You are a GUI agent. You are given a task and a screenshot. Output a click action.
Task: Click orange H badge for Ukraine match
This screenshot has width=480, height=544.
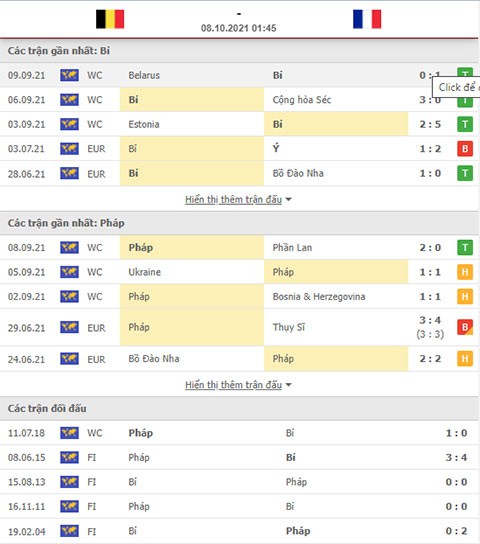[x=465, y=272]
